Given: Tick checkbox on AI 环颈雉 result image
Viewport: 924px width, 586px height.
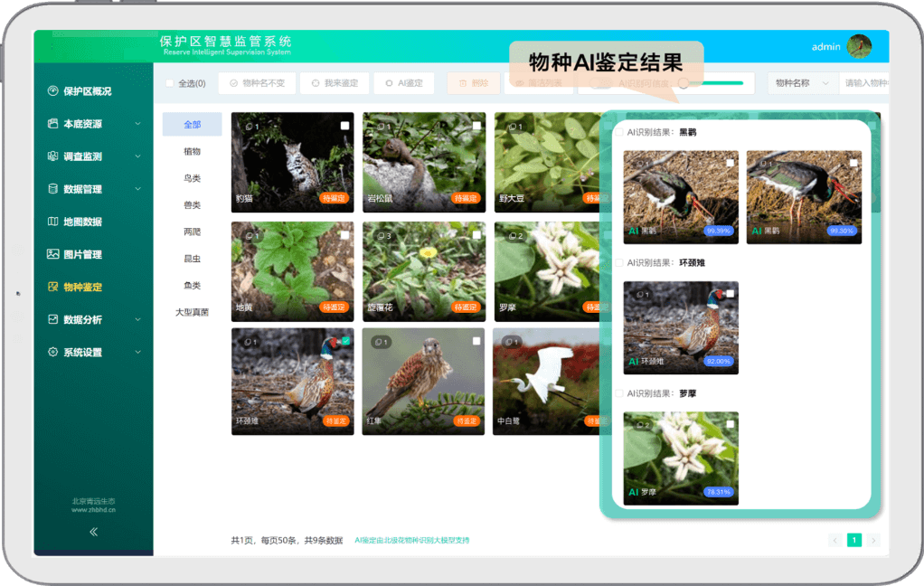Looking at the screenshot, I should [x=731, y=294].
